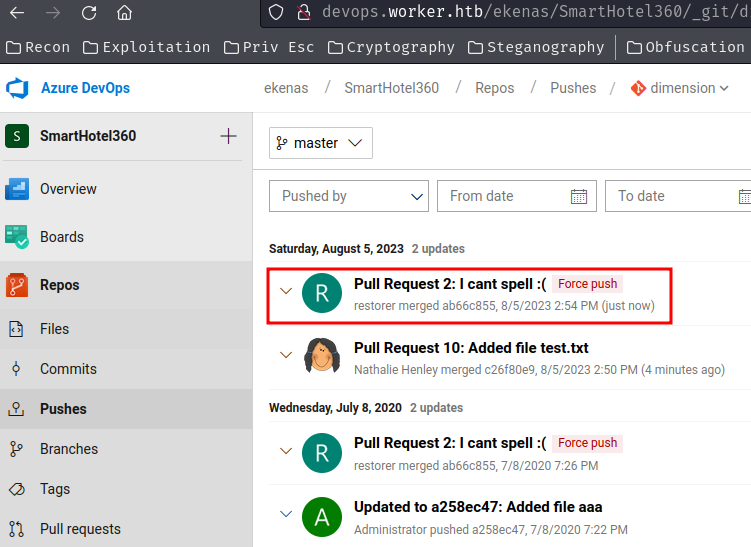The image size is (751, 547).
Task: Click the Branches icon in sidebar
Action: click(16, 449)
